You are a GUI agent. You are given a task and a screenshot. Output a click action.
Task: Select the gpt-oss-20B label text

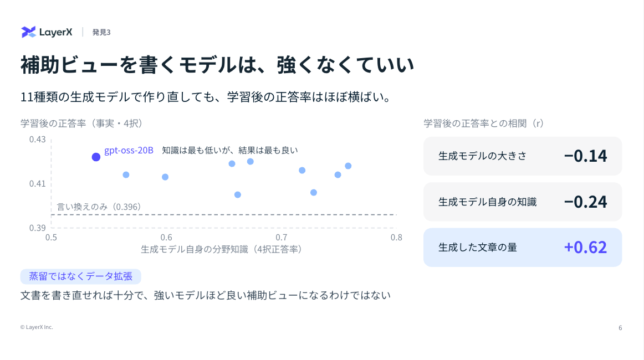(x=129, y=150)
